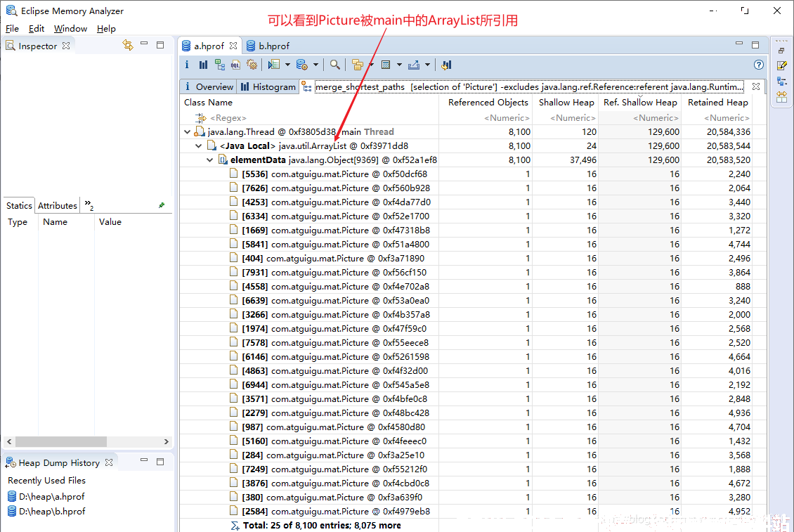Click the Compare to Another Heap Dump icon

446,65
